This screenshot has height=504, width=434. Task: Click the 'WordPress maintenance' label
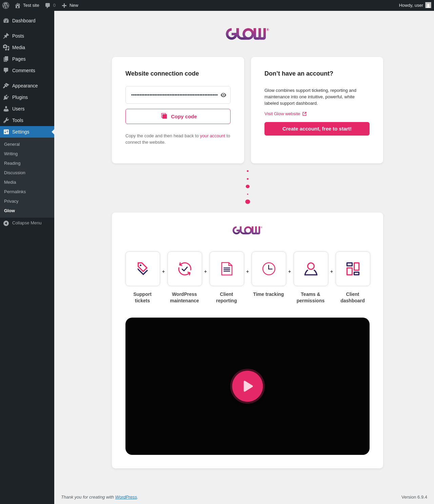click(184, 298)
